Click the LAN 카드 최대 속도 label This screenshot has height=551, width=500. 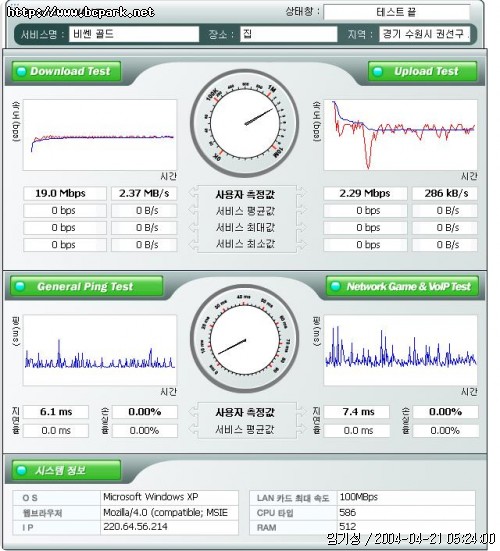pyautogui.click(x=293, y=498)
